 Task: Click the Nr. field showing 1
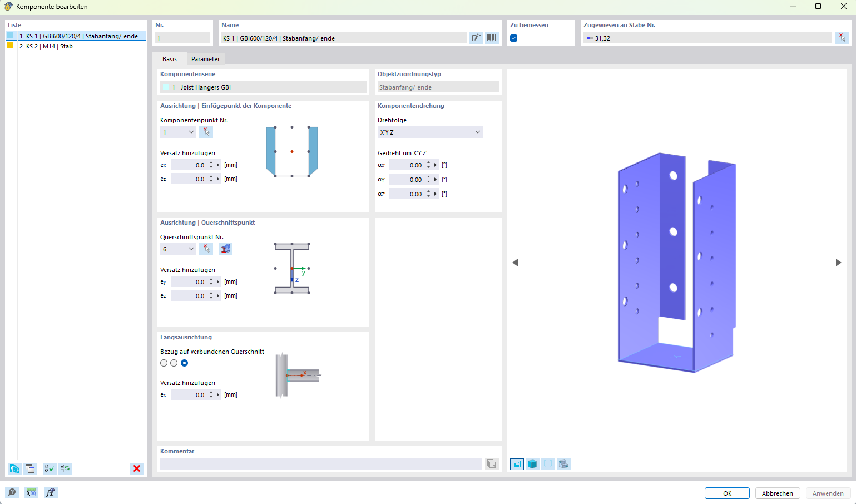(x=182, y=38)
